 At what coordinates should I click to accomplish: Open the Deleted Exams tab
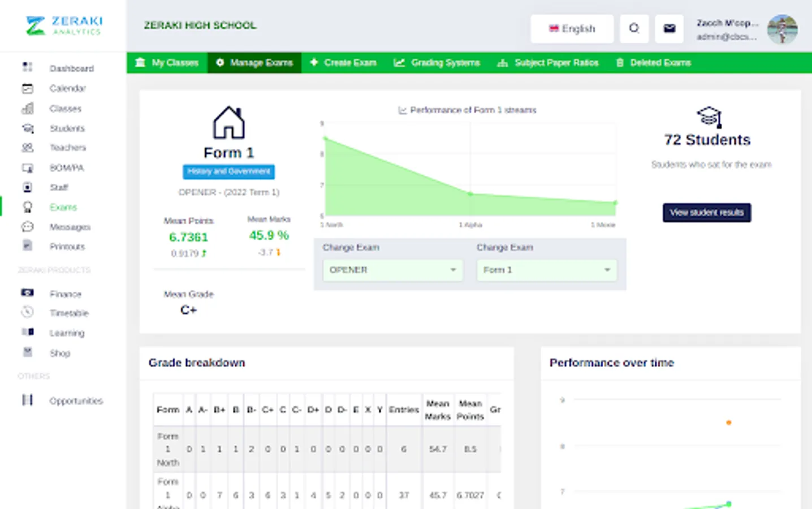[x=654, y=63]
